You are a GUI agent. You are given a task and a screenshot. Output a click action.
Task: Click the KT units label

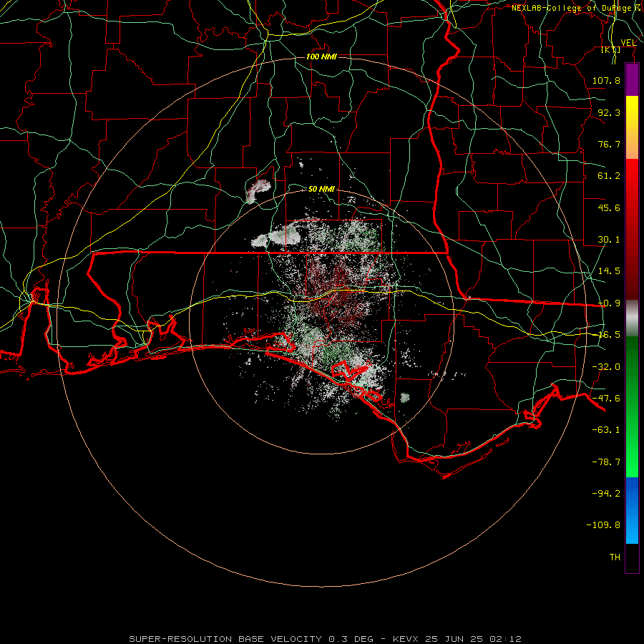click(611, 49)
